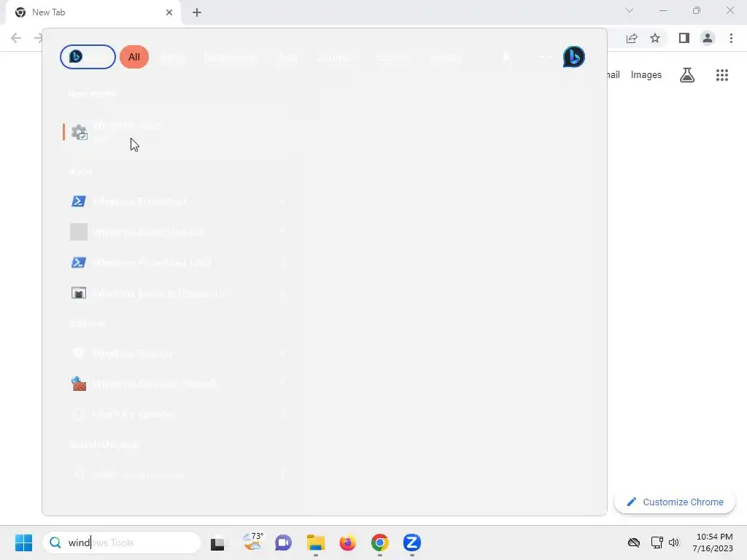747x560 pixels.
Task: Open Zoom app on taskbar
Action: click(412, 542)
